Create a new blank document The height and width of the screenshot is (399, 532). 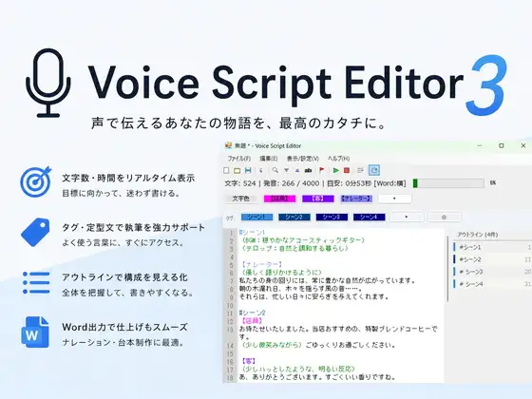(x=226, y=170)
